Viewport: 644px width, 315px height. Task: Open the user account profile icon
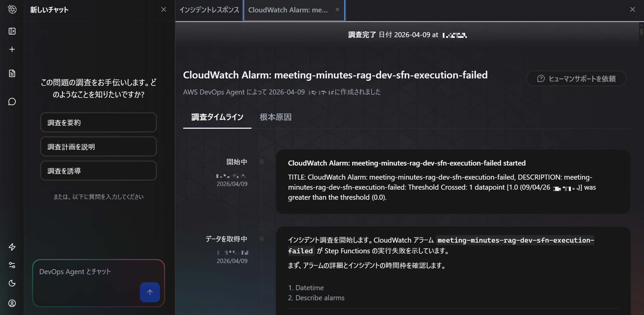[12, 303]
